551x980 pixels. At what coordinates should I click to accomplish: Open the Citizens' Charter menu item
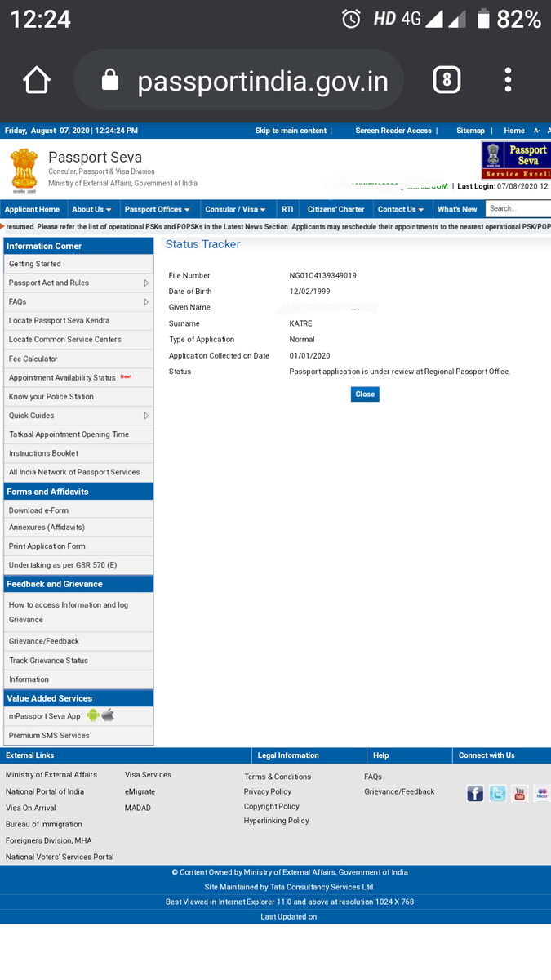click(336, 209)
